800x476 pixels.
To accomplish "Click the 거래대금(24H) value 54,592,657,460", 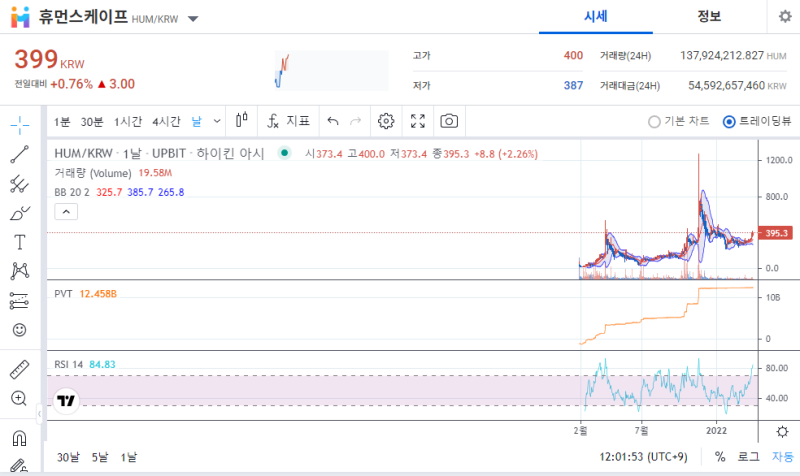I will pos(727,85).
